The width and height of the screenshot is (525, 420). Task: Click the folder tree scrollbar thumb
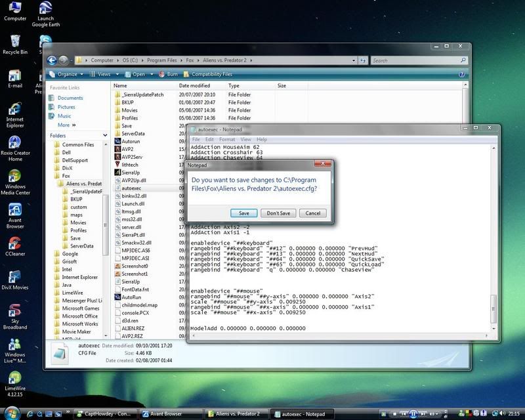click(106, 225)
